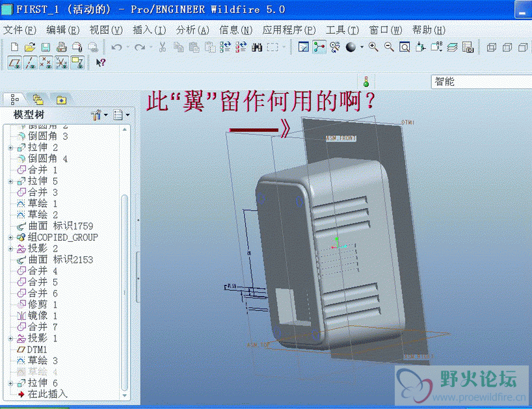Click the New file icon
532x409 pixels.
click(x=14, y=47)
